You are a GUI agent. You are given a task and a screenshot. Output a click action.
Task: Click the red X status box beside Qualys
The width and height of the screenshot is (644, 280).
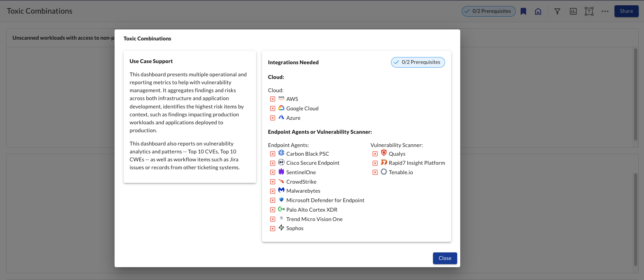[x=375, y=154]
